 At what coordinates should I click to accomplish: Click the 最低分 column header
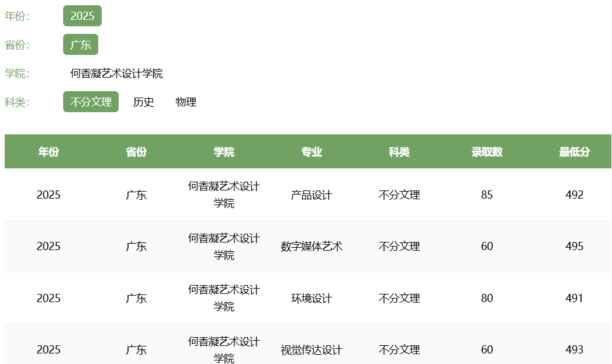(x=574, y=151)
